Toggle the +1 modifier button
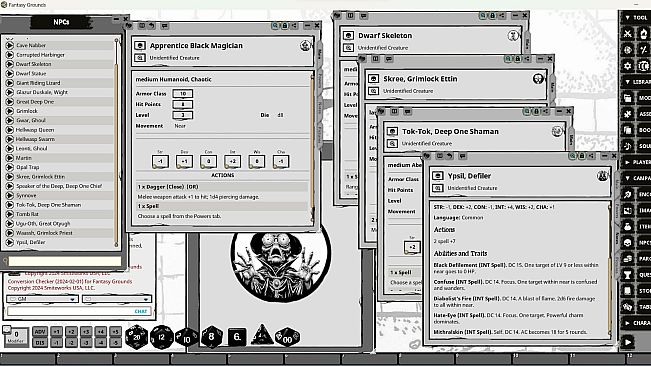Viewport: 651px width, 366px height. pos(56,332)
